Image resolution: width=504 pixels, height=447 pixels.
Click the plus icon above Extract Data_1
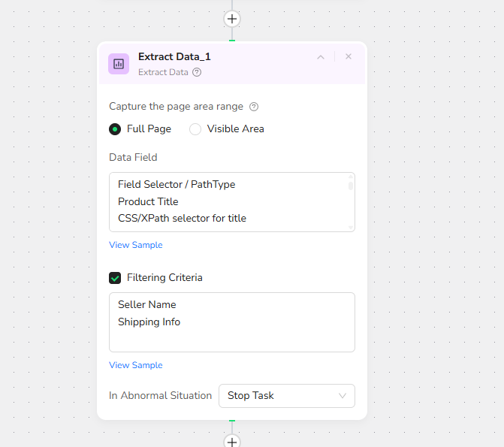[x=232, y=19]
